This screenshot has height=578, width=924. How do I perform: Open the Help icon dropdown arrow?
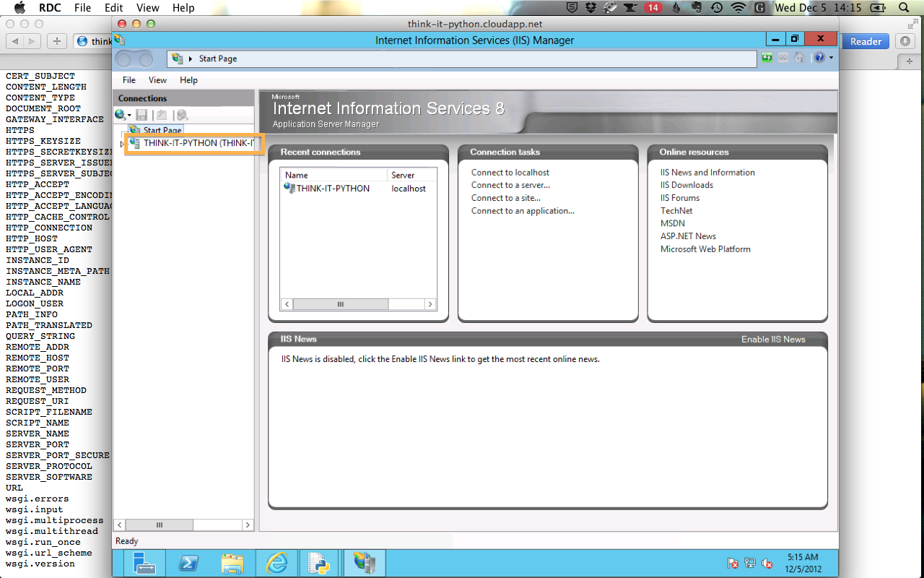pos(831,58)
